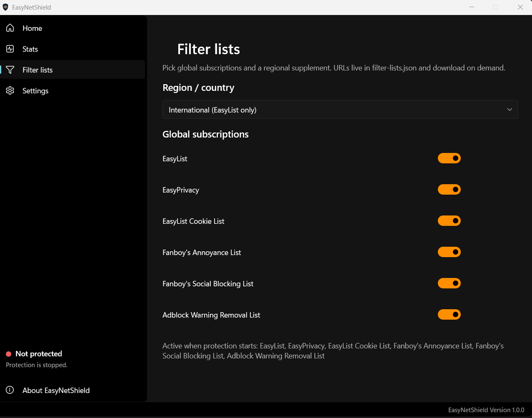Close the EasyNetShield window
This screenshot has width=532, height=418.
tap(520, 7)
